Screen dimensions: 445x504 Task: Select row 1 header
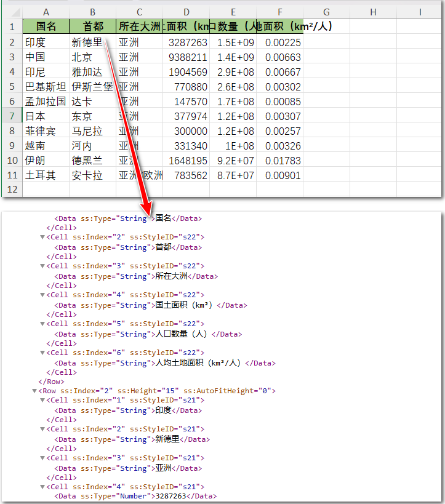[x=12, y=26]
